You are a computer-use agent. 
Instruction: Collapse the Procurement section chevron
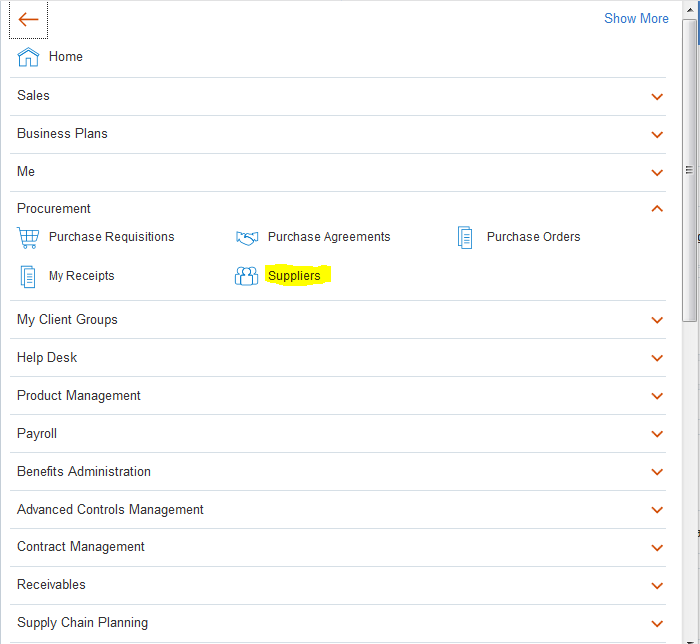(x=657, y=208)
